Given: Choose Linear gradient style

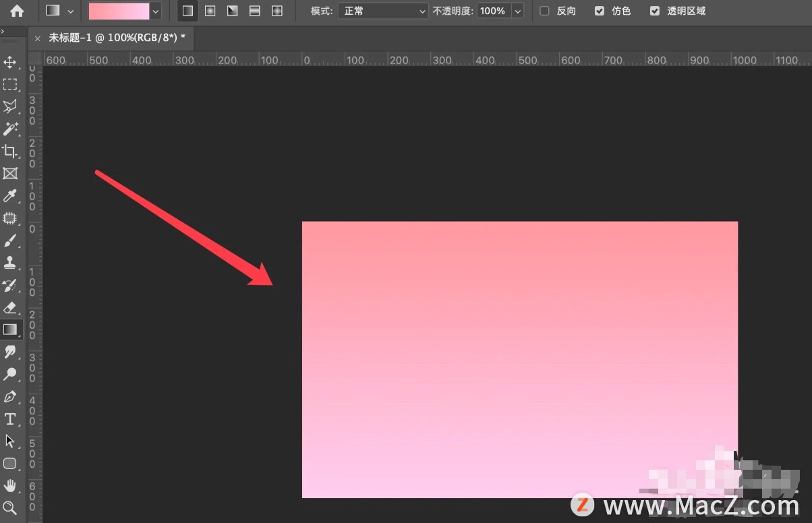Looking at the screenshot, I should [188, 11].
